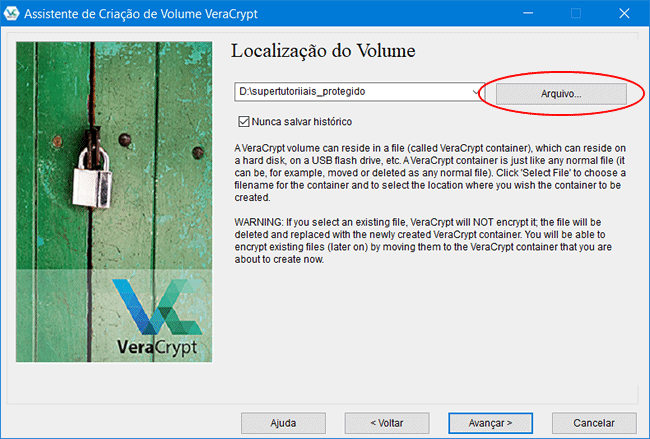Click into the D:\supertutoriiais_protegido path field
Viewport: 650px width, 439px height.
(350, 92)
